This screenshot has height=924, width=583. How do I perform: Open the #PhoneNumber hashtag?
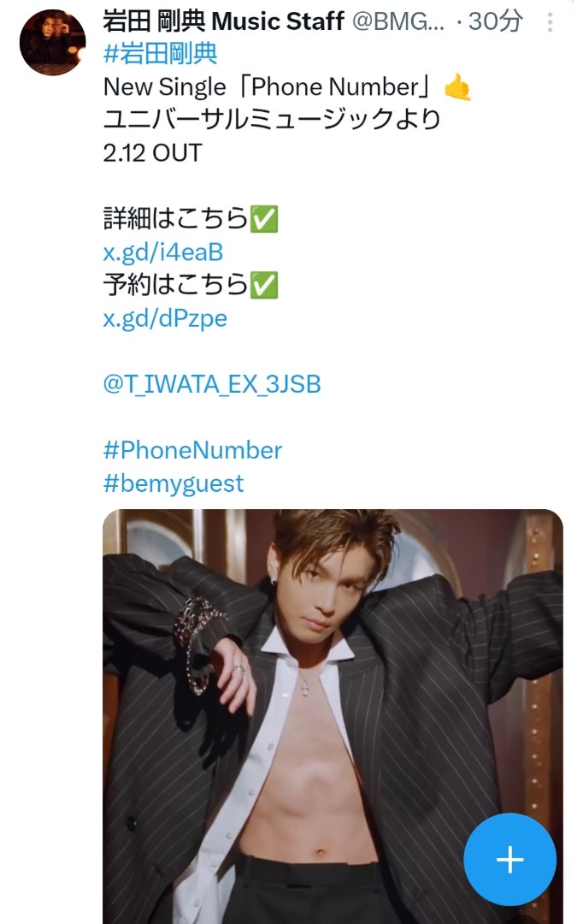pos(192,450)
